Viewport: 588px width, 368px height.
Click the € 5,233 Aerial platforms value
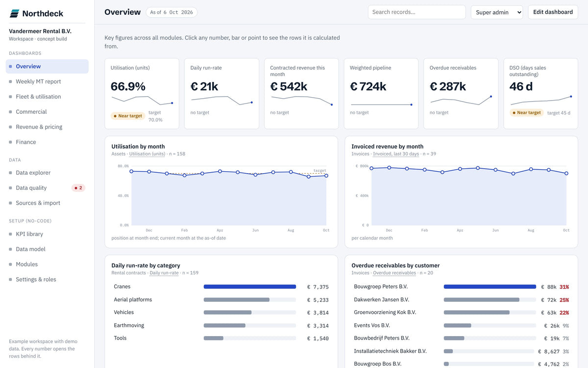tap(318, 300)
